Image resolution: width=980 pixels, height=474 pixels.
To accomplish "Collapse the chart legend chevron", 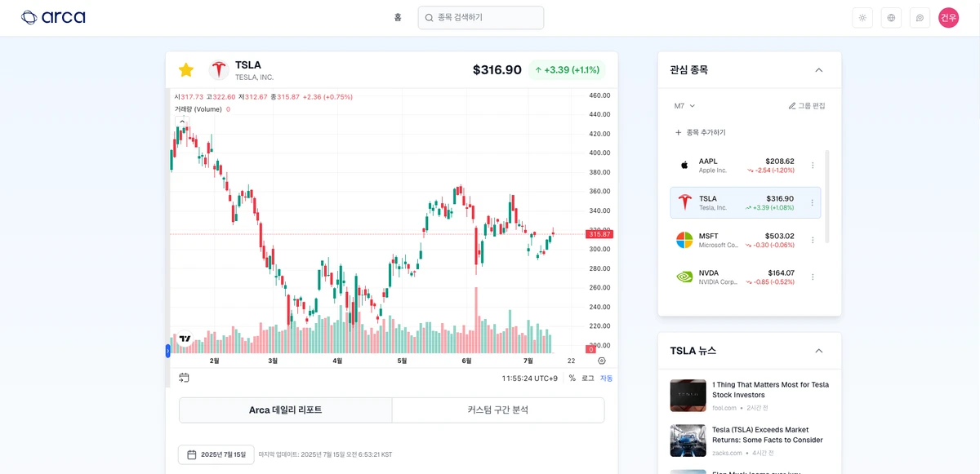I will tap(182, 121).
